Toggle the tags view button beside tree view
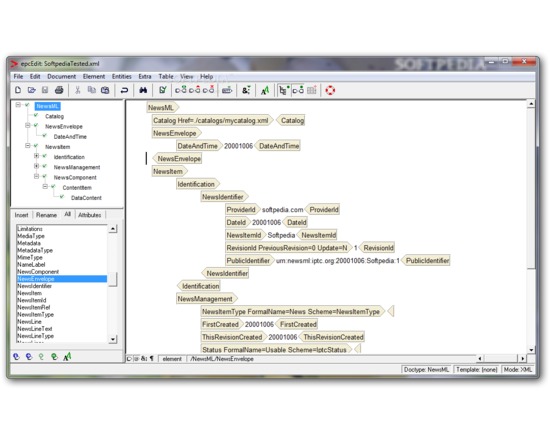Viewport: 550px width, 440px height. tap(298, 90)
